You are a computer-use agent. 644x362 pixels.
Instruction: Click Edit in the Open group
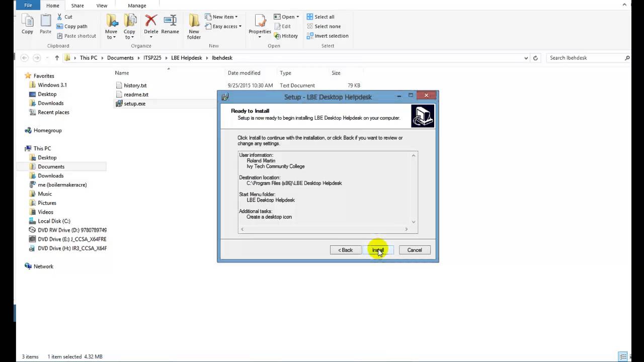282,26
